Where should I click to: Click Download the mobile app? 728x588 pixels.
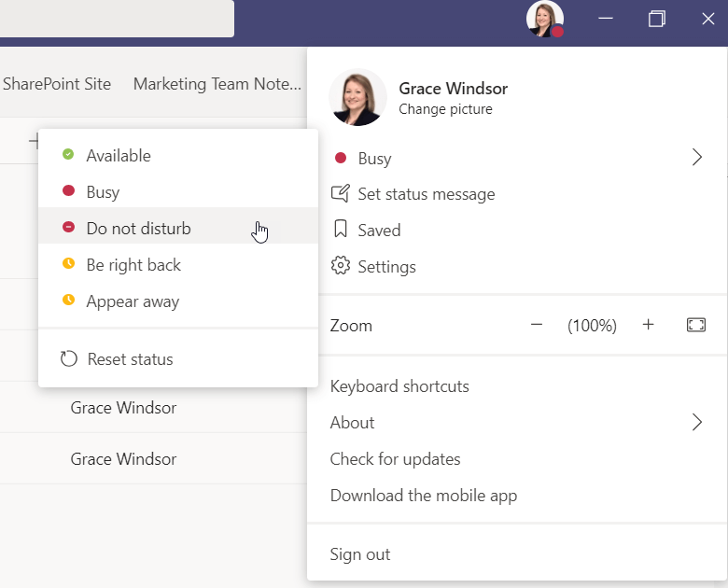coord(423,496)
